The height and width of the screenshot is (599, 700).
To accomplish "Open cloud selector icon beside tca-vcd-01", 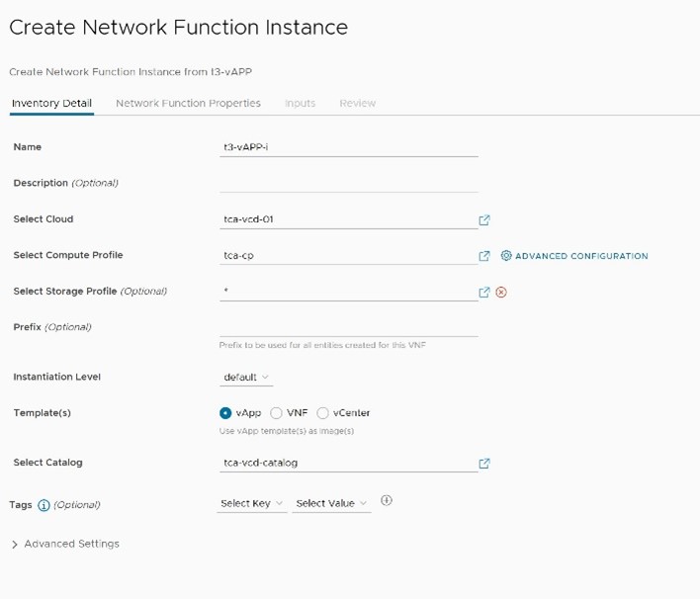I will (x=484, y=220).
